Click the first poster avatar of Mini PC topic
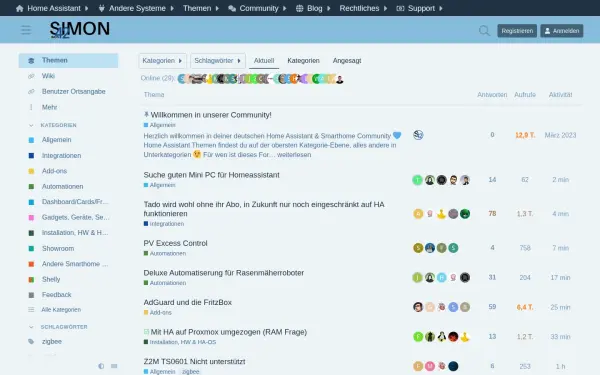This screenshot has height=375, width=600. [417, 180]
